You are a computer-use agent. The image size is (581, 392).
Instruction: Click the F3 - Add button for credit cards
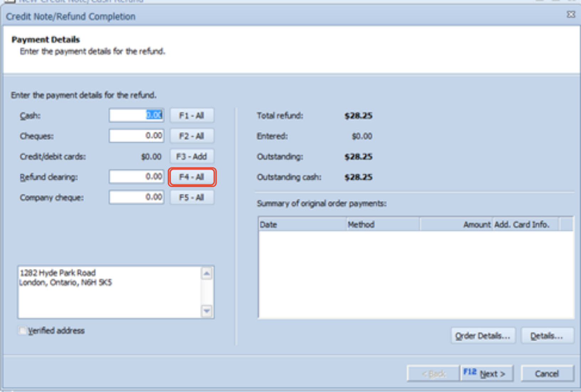tap(192, 156)
